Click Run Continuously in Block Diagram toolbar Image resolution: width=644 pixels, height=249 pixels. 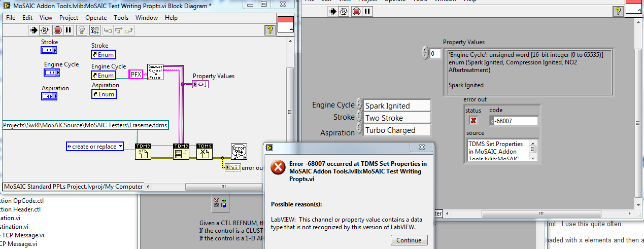tap(45, 30)
